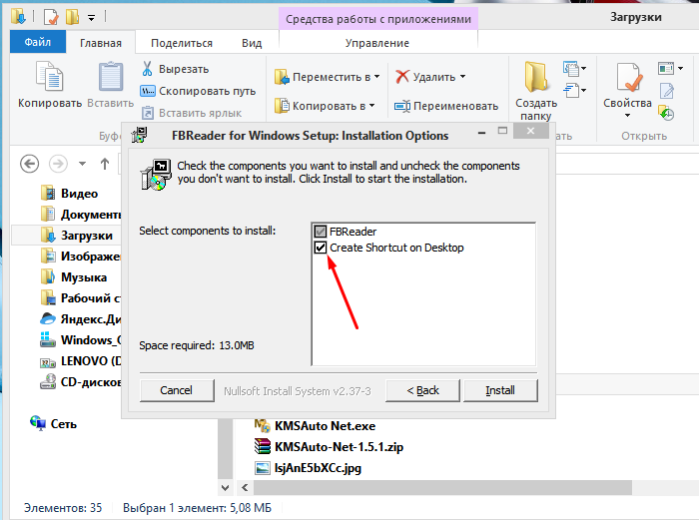This screenshot has width=699, height=520.
Task: Uncheck Create Shortcut on Desktop checkbox
Action: pos(320,248)
